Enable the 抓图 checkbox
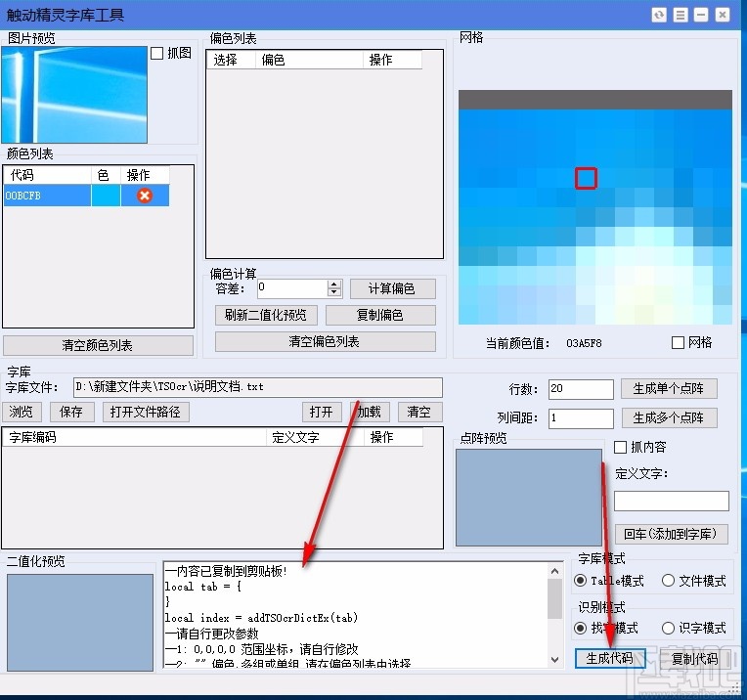Screen dimensions: 747x700 156,54
